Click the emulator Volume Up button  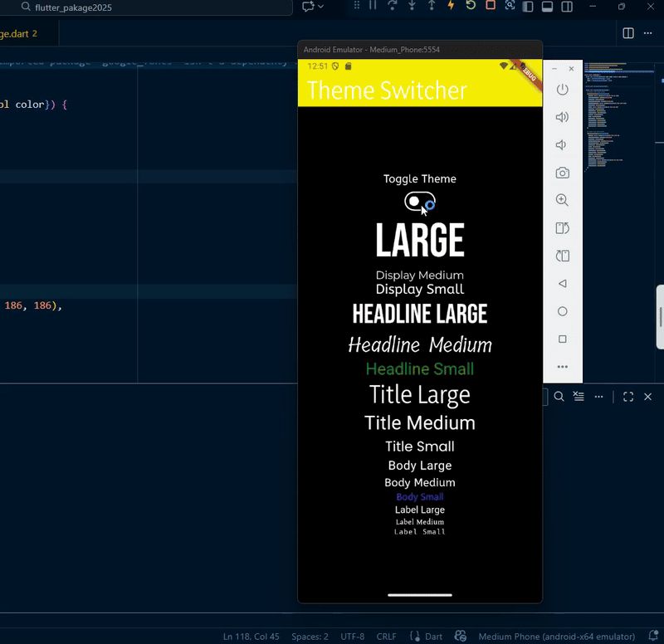[x=562, y=117]
